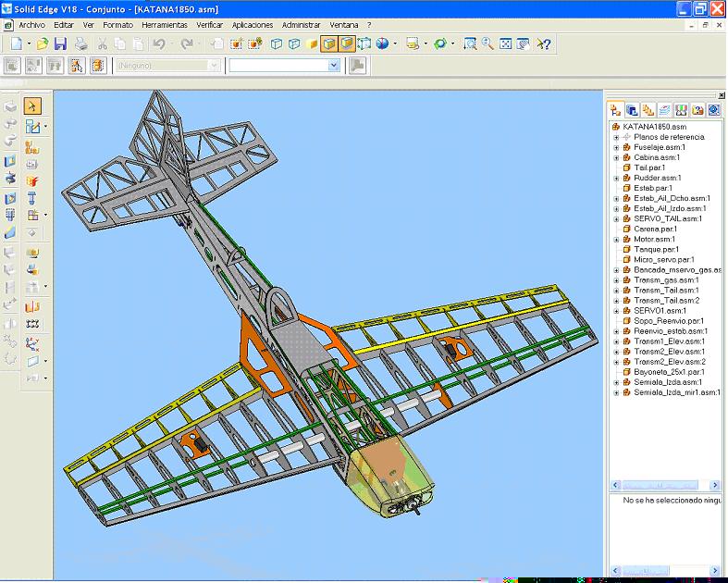728x583 pixels.
Task: Open the Herramientas menu
Action: [x=165, y=25]
